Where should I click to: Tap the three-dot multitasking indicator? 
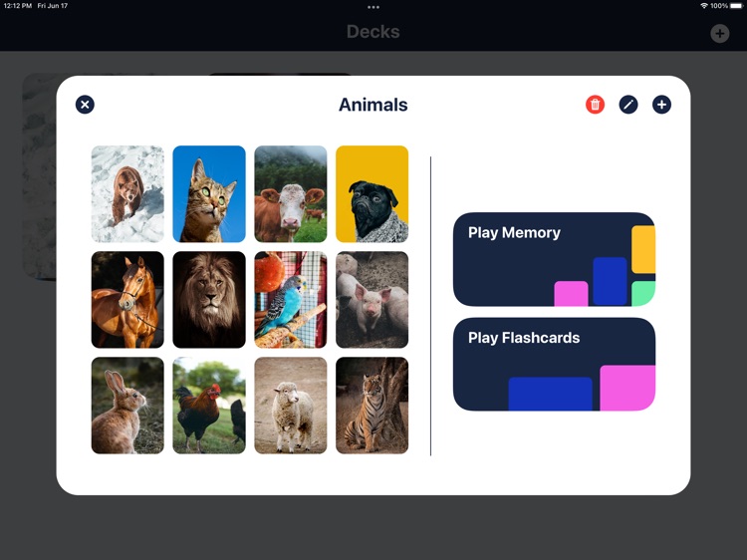click(x=373, y=7)
